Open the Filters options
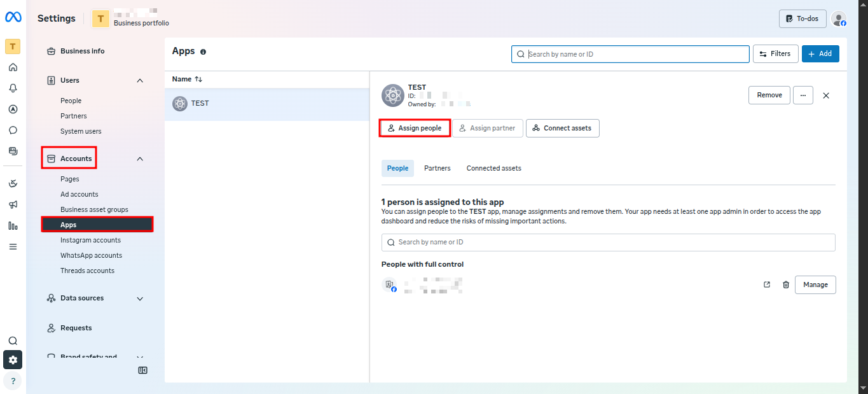Screen dimensions: 868x394 coord(775,54)
